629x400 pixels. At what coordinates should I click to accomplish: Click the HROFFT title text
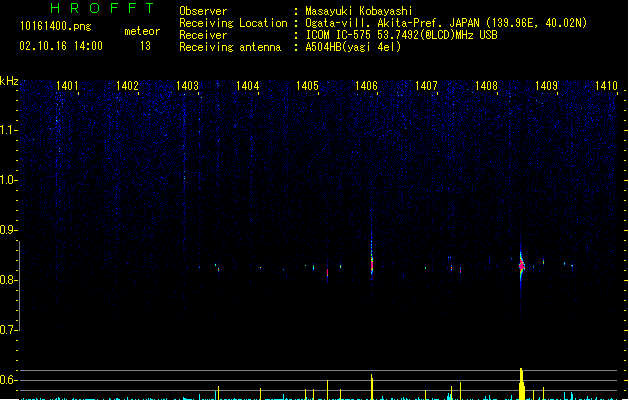pyautogui.click(x=102, y=8)
